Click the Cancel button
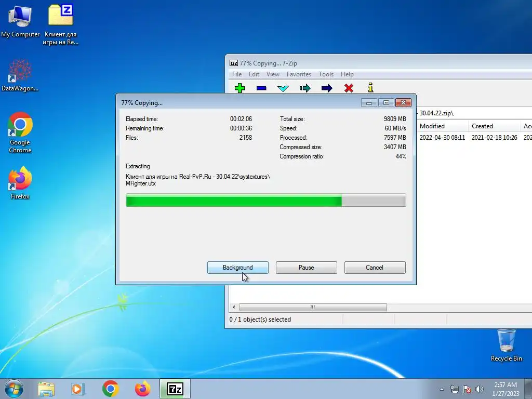The height and width of the screenshot is (399, 532). 375,268
